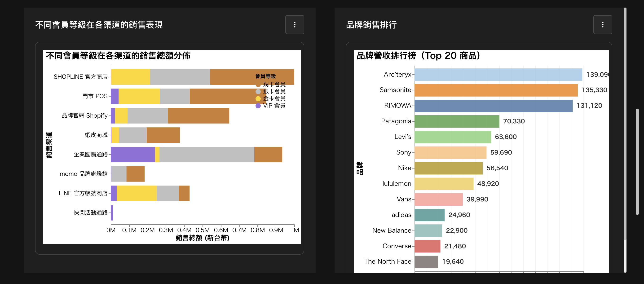Select the New Balance revenue bar

[x=428, y=231]
